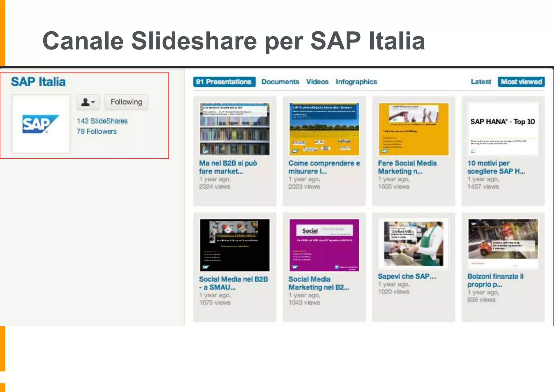Click the '1043 views' text

click(x=304, y=303)
